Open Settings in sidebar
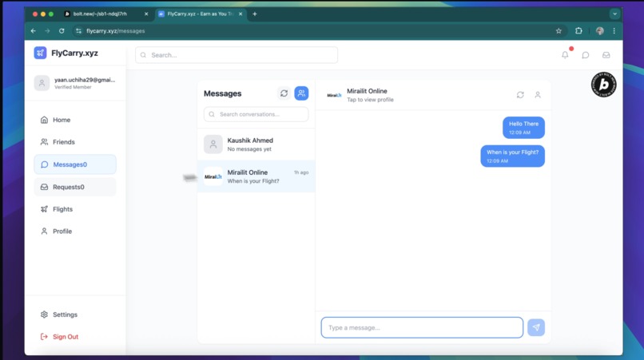This screenshot has width=644, height=360. [75, 315]
